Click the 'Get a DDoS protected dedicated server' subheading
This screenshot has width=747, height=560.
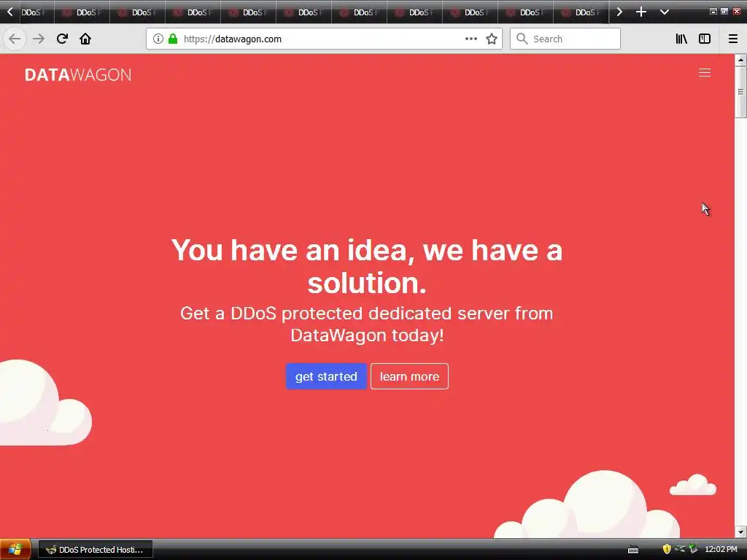(367, 324)
